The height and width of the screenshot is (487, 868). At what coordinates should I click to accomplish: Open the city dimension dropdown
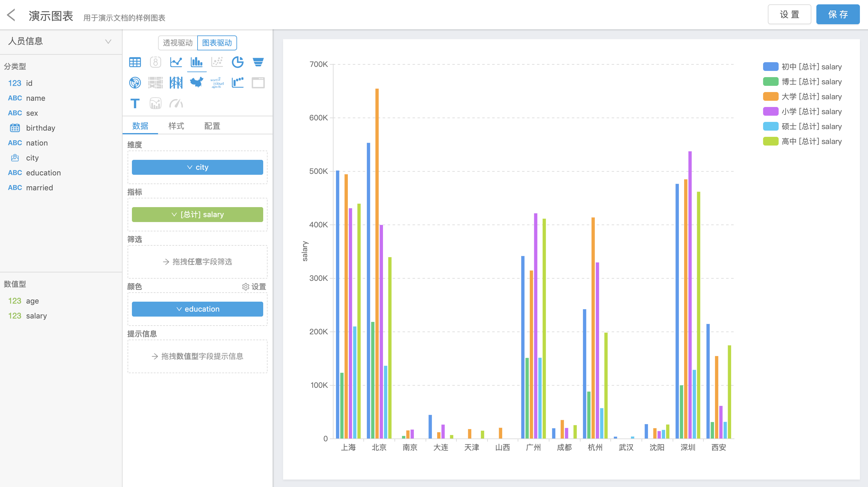coord(198,167)
